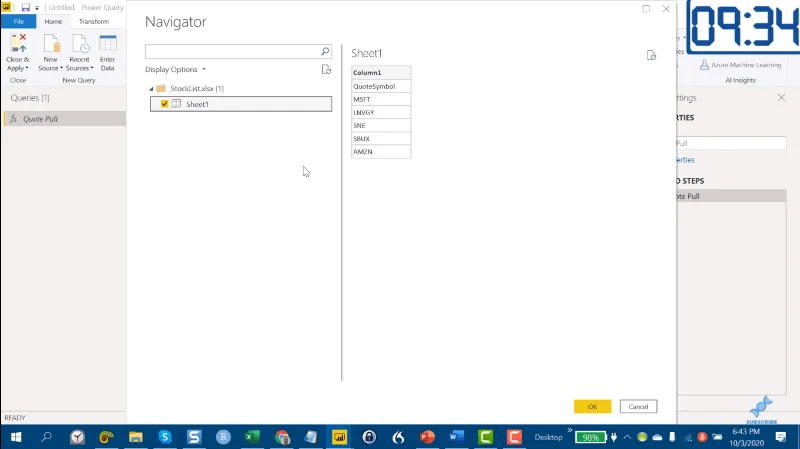This screenshot has width=800, height=449.
Task: Open Skype from taskbar
Action: pos(165,437)
